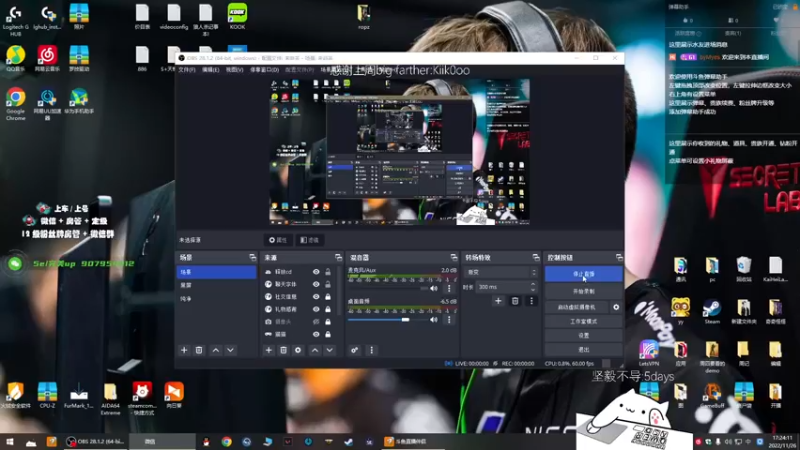This screenshot has height=450, width=800.
Task: Click 启动虚拟摄像机 virtual camera button
Action: pyautogui.click(x=577, y=307)
